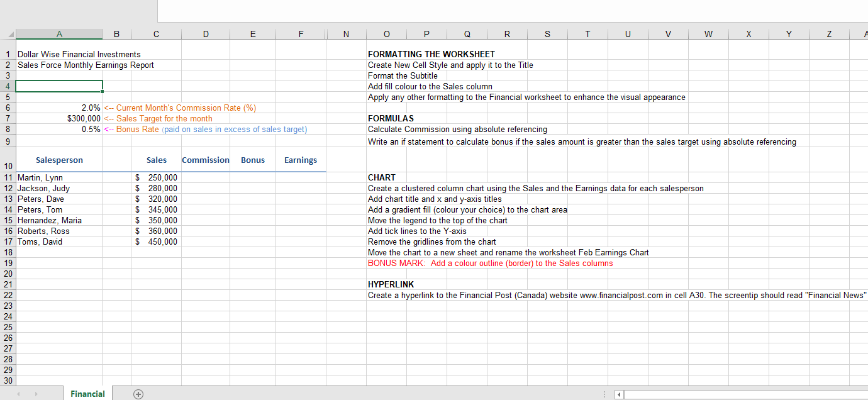This screenshot has width=868, height=400.
Task: Select Toms, David's sales value of 450,000
Action: pyautogui.click(x=157, y=242)
